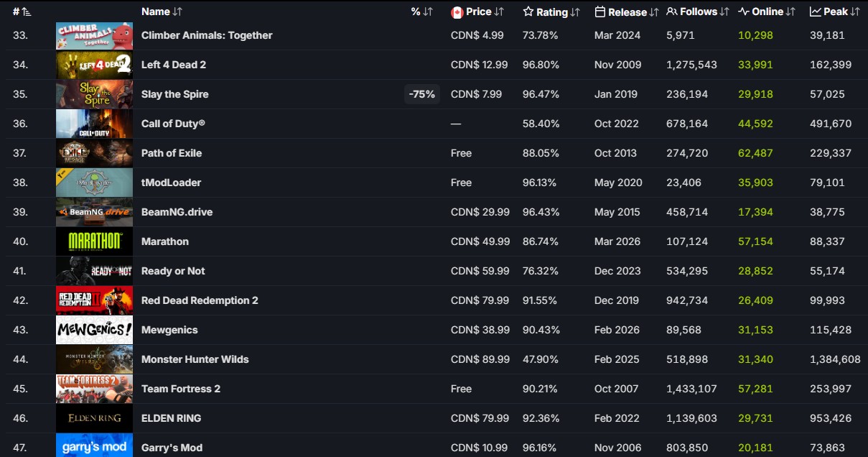Click the Team Fortress 2 cover image
The height and width of the screenshot is (457, 868).
[94, 389]
